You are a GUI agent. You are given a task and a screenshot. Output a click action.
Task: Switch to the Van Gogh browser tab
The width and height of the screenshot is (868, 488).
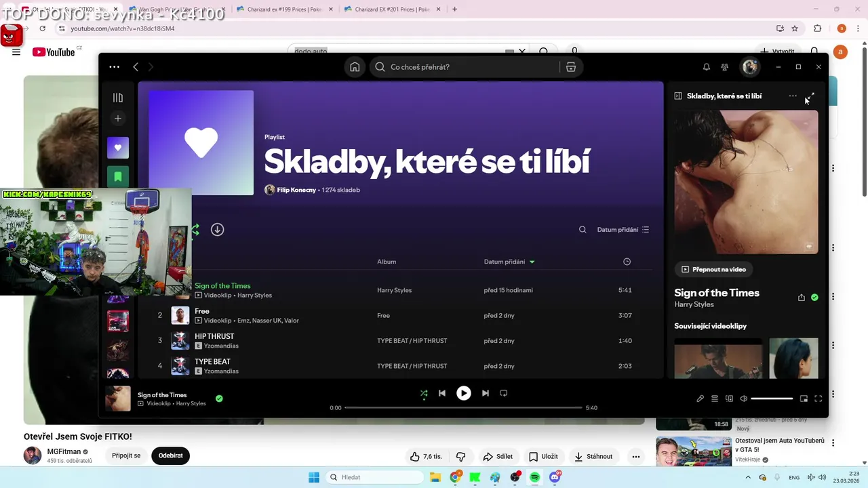click(174, 9)
